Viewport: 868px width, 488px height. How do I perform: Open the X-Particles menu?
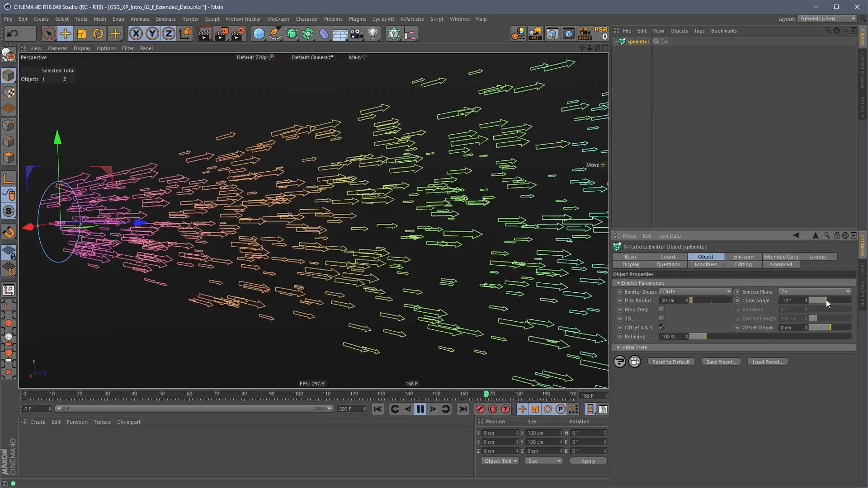(x=411, y=19)
